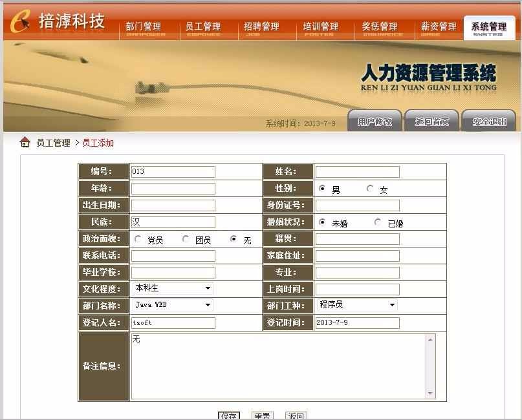Open the 部门工种 job type dropdown
Viewport: 522px width, 420px height.
point(391,305)
